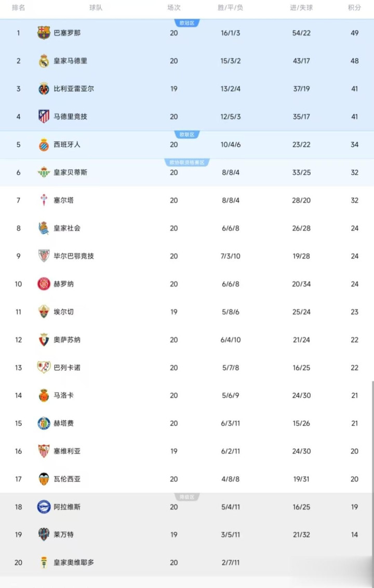The image size is (374, 588).
Task: Select the Villarreal yellow crest icon
Action: coord(44,89)
